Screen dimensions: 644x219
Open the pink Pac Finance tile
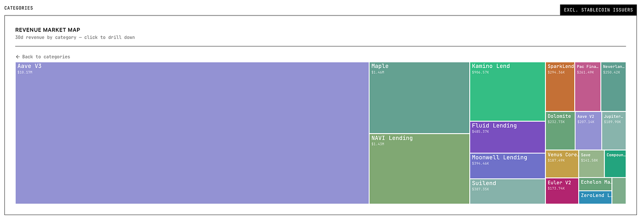[587, 87]
